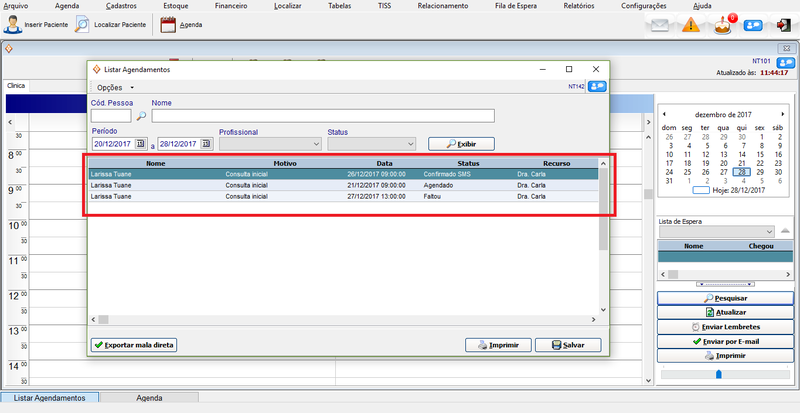Click the Nome input field

[323, 116]
